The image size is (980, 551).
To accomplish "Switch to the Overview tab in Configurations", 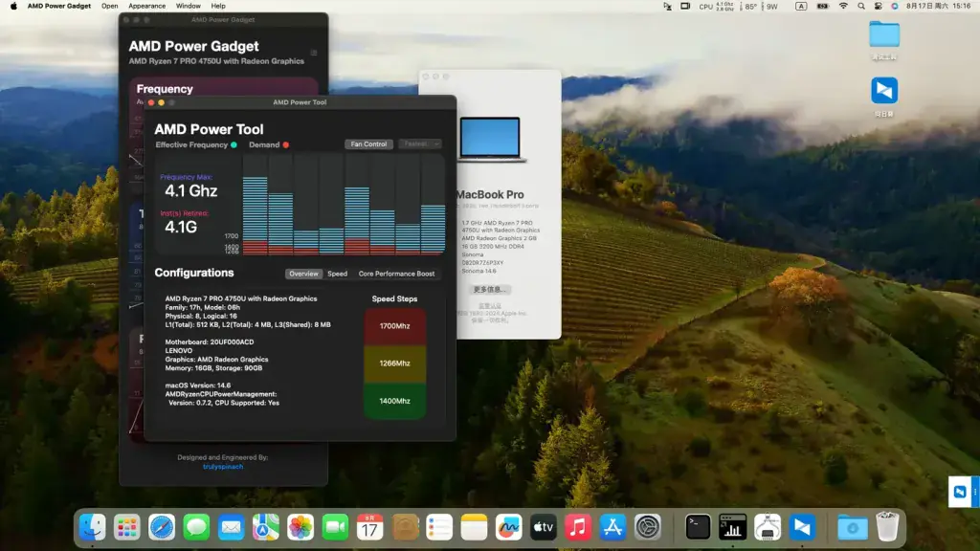I will (x=303, y=274).
